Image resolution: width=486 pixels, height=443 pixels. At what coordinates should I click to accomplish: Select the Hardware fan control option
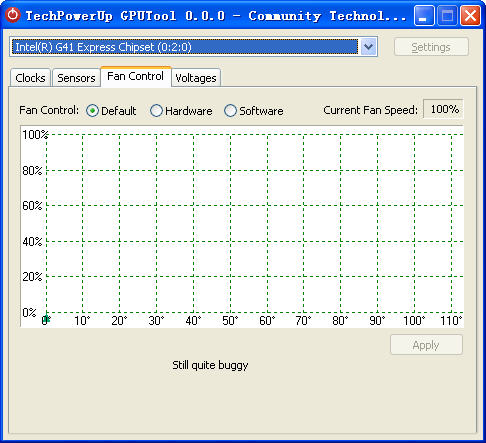click(x=156, y=111)
